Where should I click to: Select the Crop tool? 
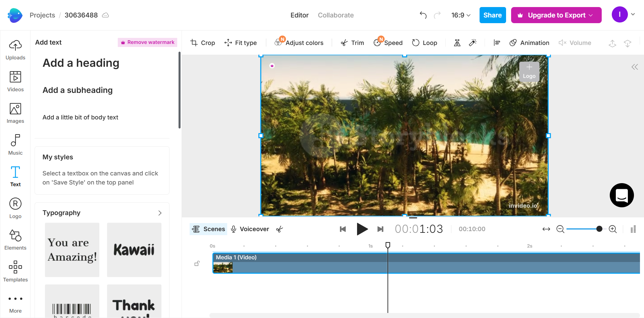pyautogui.click(x=203, y=43)
